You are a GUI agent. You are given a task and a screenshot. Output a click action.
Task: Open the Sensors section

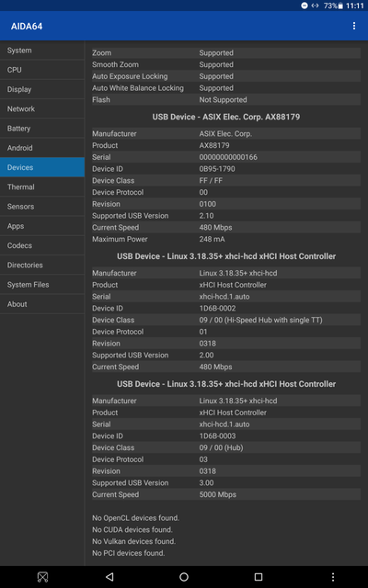(x=42, y=206)
